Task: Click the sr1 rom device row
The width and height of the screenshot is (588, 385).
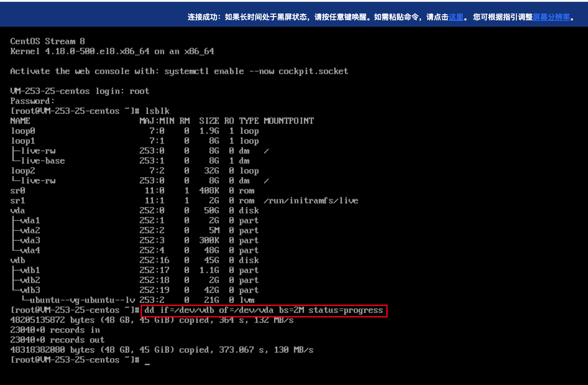Action: coord(18,201)
